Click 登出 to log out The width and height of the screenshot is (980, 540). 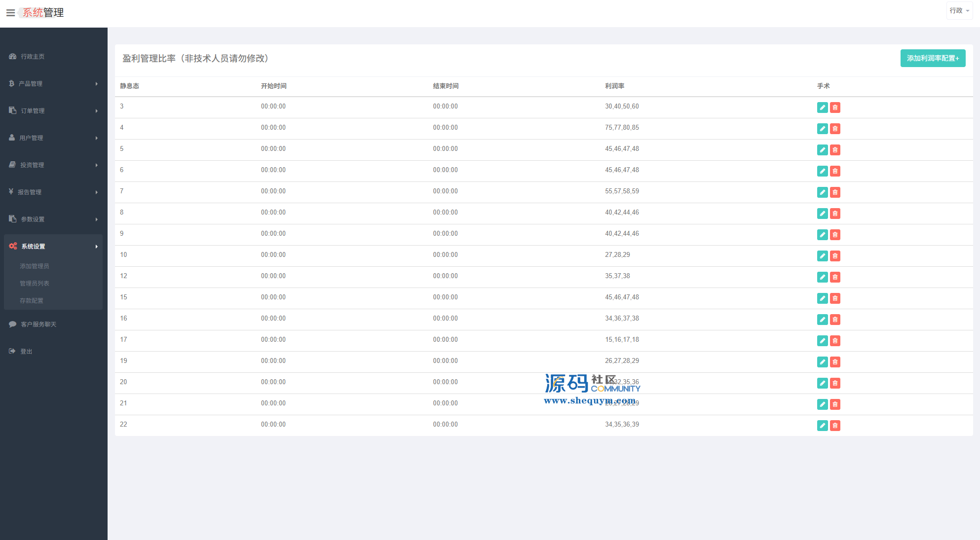point(26,352)
